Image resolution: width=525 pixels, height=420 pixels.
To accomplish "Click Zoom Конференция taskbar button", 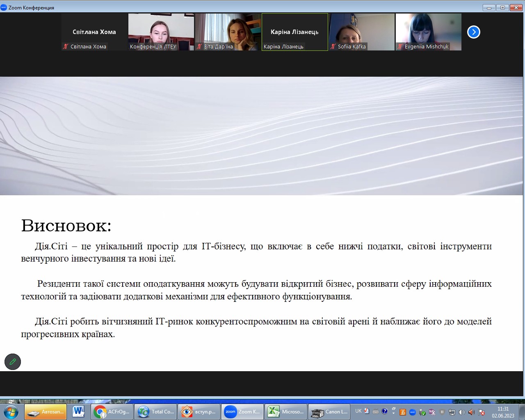I will pos(242,411).
